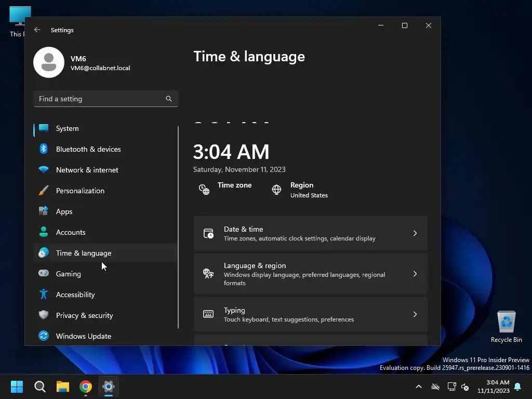Screen dimensions: 532x399
Task: Click the System monitor icon in the sidebar
Action: 44,128
